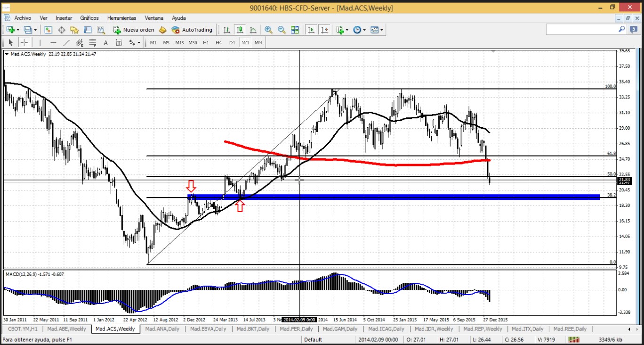
Task: Switch to candlestick chart display
Action: pyautogui.click(x=240, y=30)
